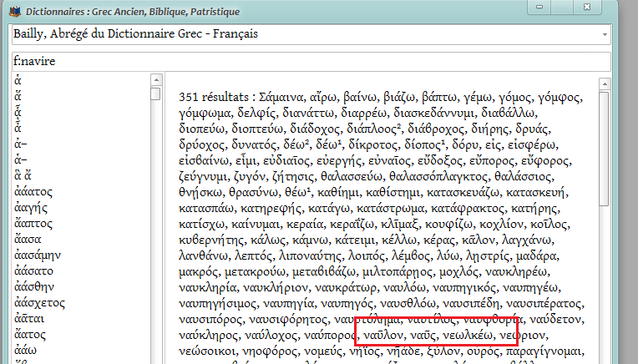Open result βαίνω
This screenshot has width=638, height=364.
click(x=360, y=98)
